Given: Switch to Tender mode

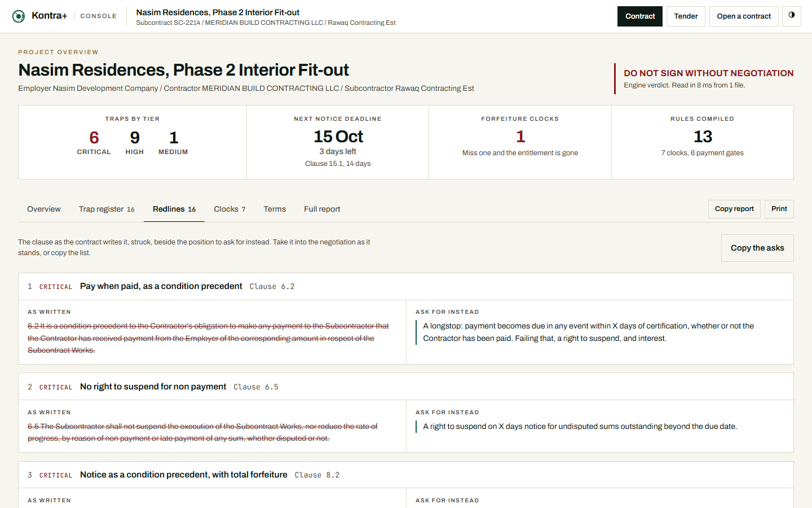Looking at the screenshot, I should click(x=686, y=16).
